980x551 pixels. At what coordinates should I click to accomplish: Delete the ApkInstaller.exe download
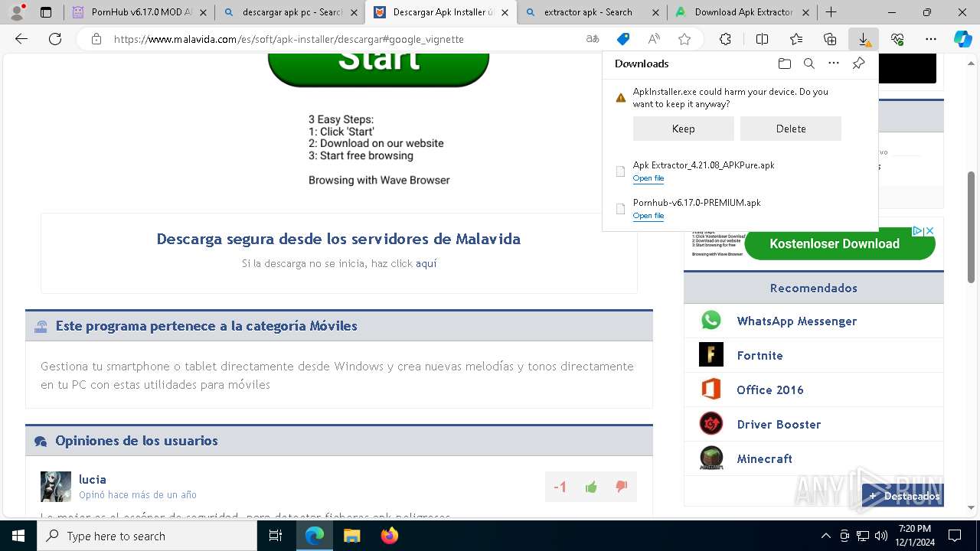click(791, 129)
